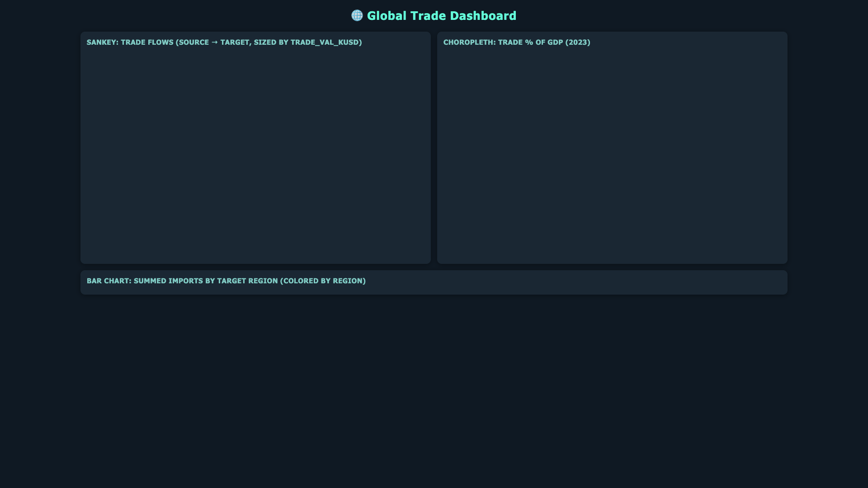The image size is (868, 488).
Task: Click the Sankey trade flows panel title
Action: pyautogui.click(x=224, y=42)
